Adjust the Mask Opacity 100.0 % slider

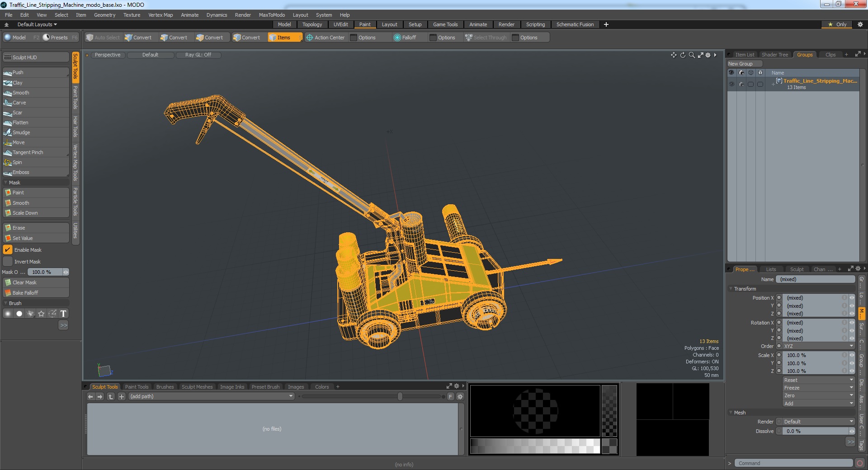[x=48, y=272]
